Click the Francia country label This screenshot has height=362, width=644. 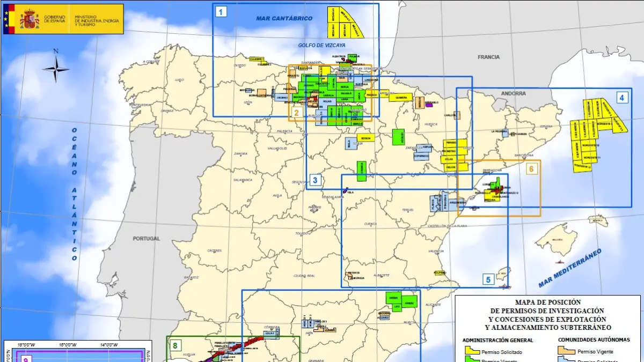pyautogui.click(x=488, y=57)
